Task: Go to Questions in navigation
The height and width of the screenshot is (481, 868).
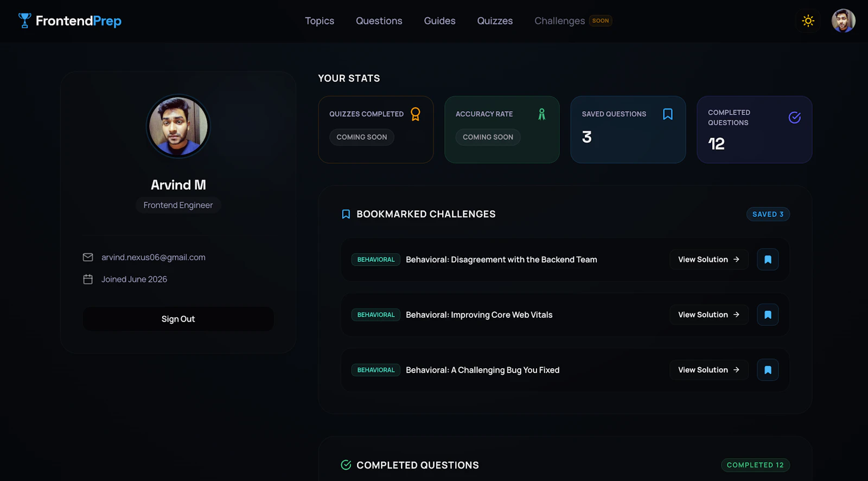Action: click(379, 21)
